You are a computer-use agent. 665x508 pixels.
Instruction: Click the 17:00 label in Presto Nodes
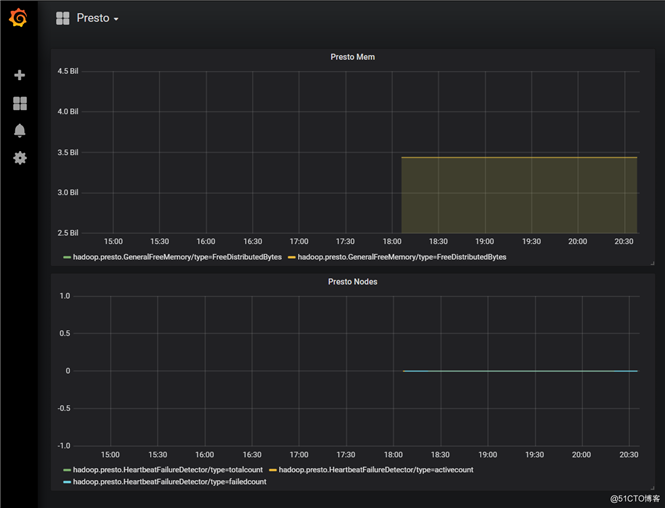click(x=299, y=455)
